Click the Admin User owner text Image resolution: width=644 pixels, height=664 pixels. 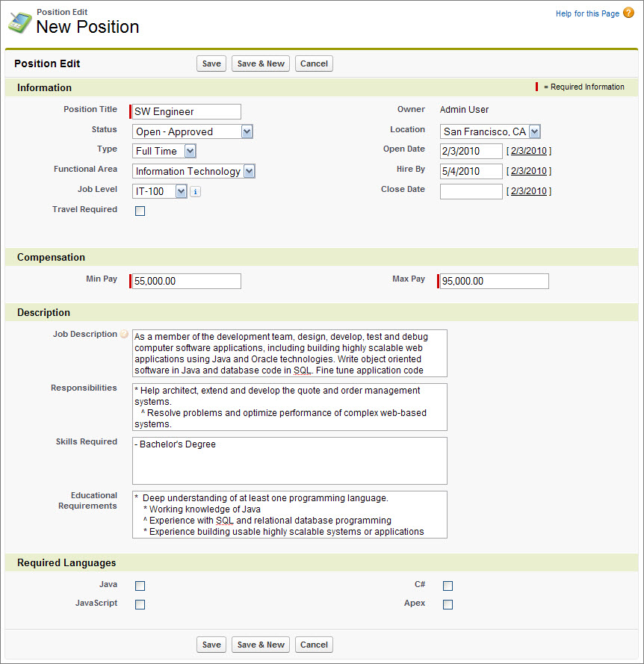click(464, 110)
